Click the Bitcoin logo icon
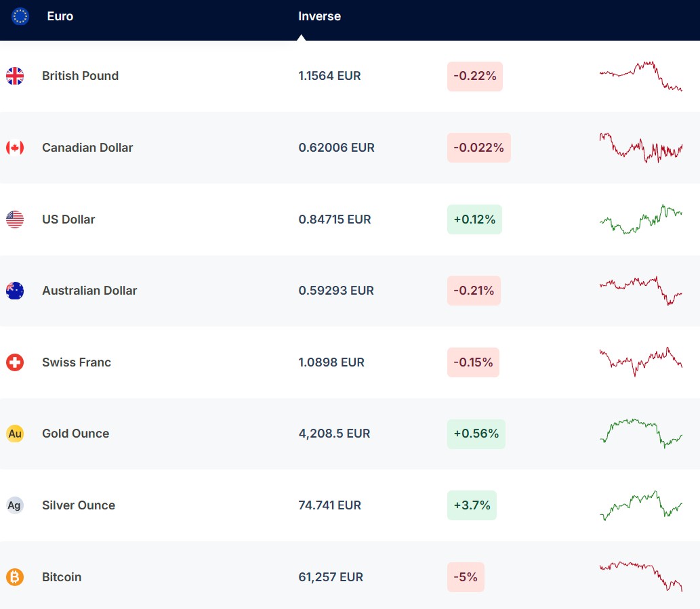This screenshot has height=609, width=700. point(15,577)
